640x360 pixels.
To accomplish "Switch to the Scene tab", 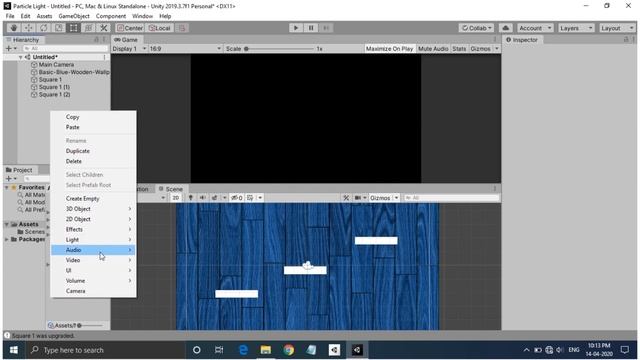I will pos(171,189).
